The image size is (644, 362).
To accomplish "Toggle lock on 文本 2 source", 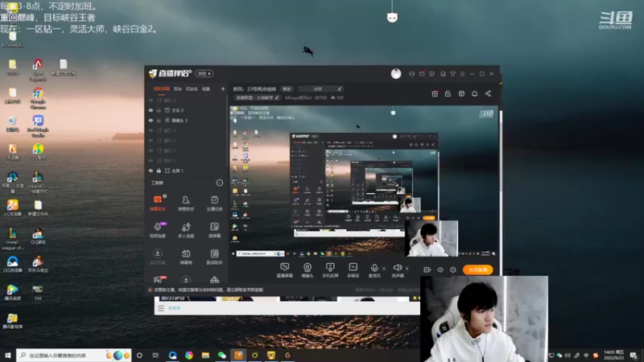I will pyautogui.click(x=159, y=110).
